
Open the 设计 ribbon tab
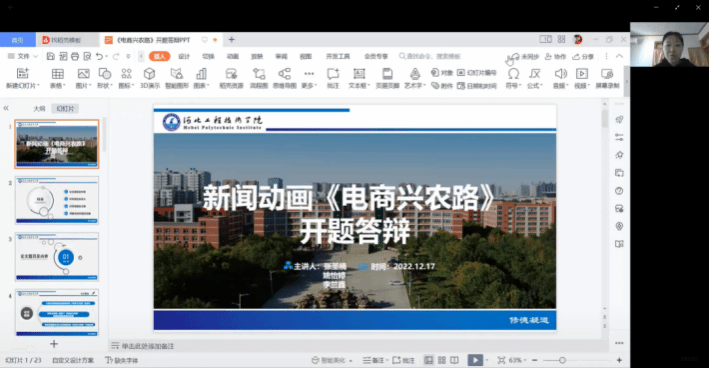tap(184, 56)
